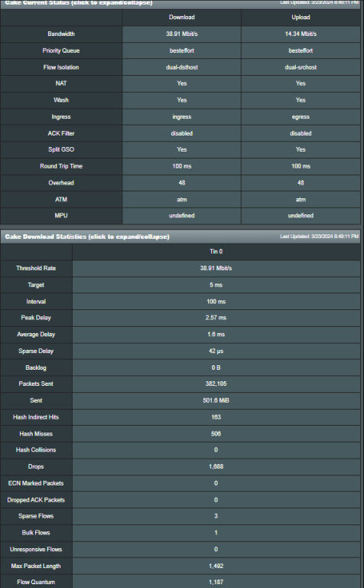Click the dual-dsthost flow isolation cell
The height and width of the screenshot is (588, 364).
(x=182, y=67)
